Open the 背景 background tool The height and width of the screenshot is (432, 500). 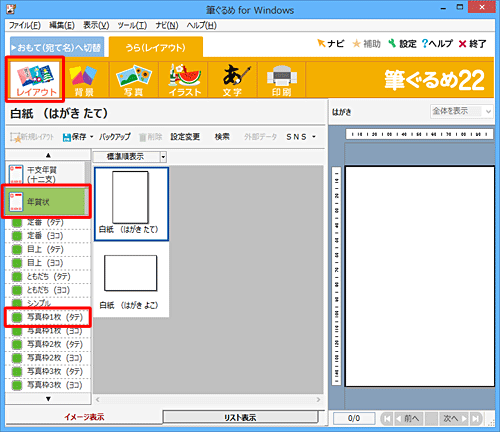pyautogui.click(x=84, y=80)
